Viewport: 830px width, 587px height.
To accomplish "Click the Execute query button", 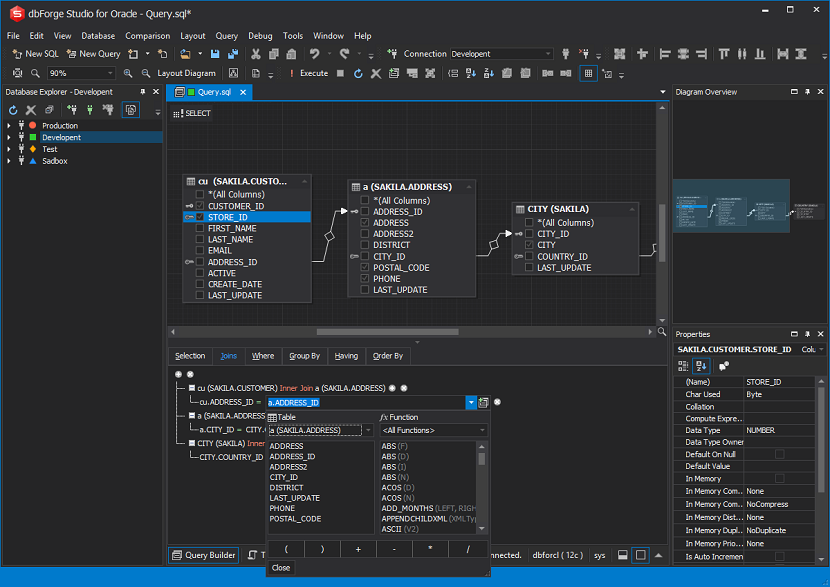I will tap(309, 73).
